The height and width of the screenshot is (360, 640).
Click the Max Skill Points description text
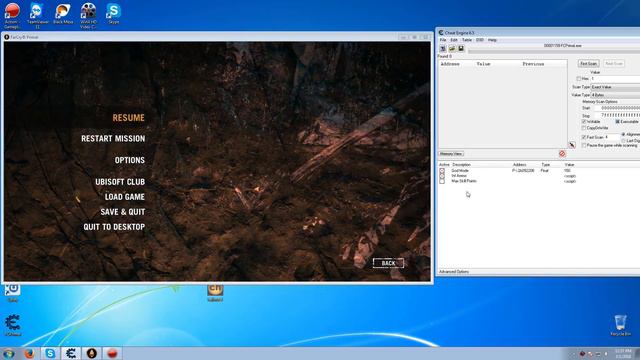point(464,181)
